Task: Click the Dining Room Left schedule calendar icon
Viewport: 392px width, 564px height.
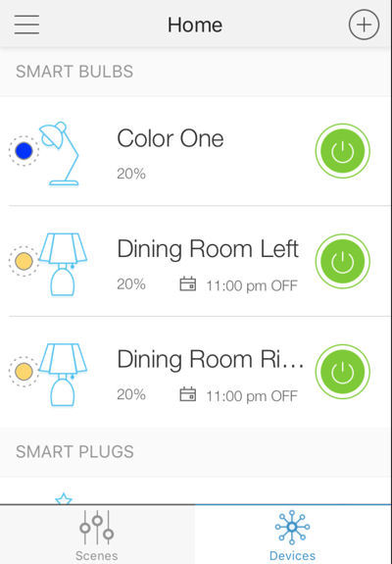Action: click(188, 283)
